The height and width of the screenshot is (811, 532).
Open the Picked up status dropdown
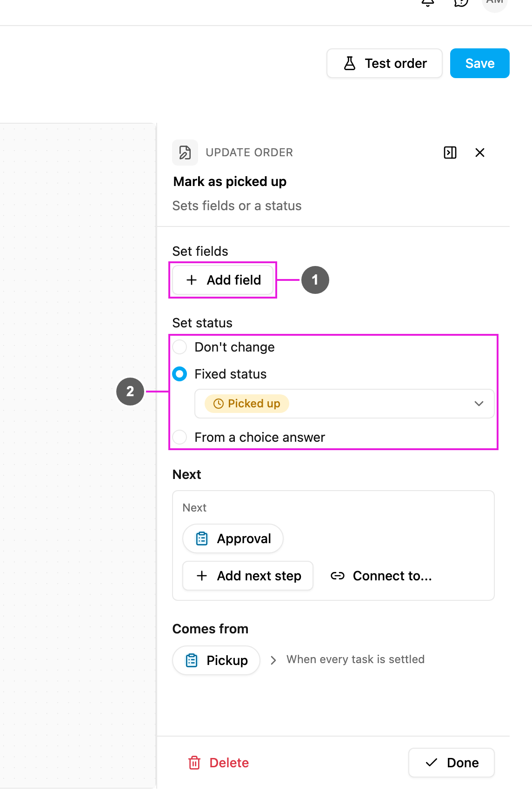click(344, 404)
